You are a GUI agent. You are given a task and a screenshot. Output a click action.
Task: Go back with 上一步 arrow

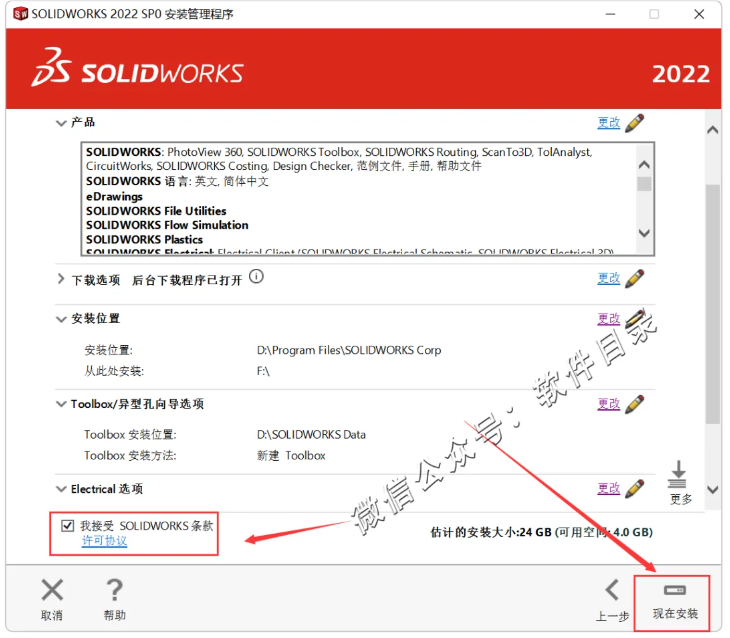point(612,590)
